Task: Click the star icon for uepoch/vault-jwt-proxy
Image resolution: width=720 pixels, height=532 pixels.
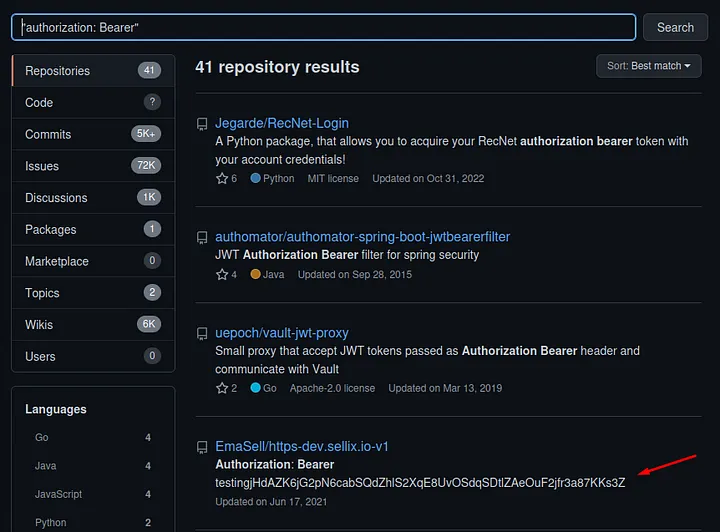Action: pos(222,388)
